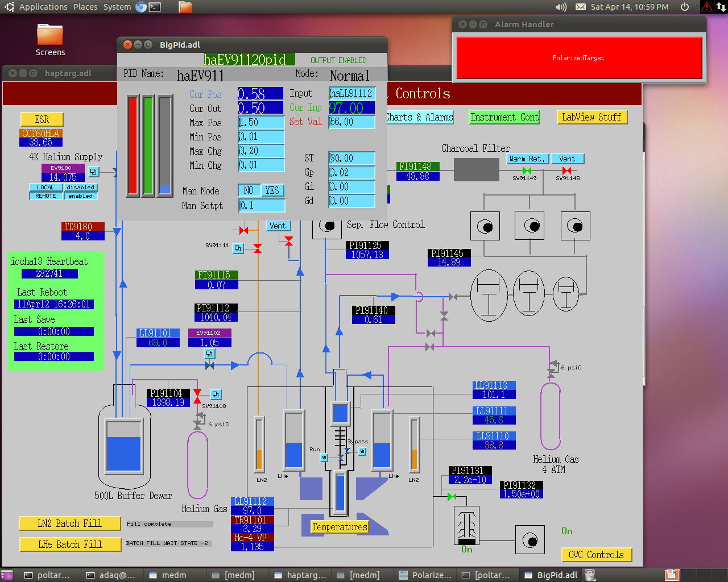This screenshot has height=582, width=728.
Task: Click the green valve near PI91131
Action: 452,497
